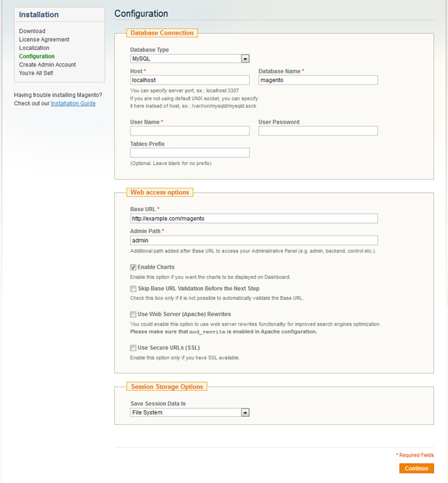The height and width of the screenshot is (483, 448).
Task: Go to the Download installation step
Action: pyautogui.click(x=32, y=31)
